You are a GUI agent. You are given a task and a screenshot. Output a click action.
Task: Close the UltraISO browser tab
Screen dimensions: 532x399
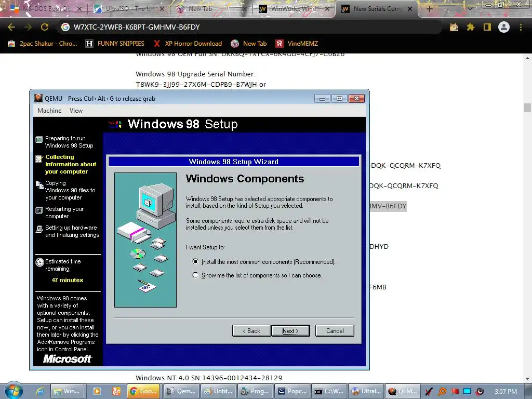(162, 9)
